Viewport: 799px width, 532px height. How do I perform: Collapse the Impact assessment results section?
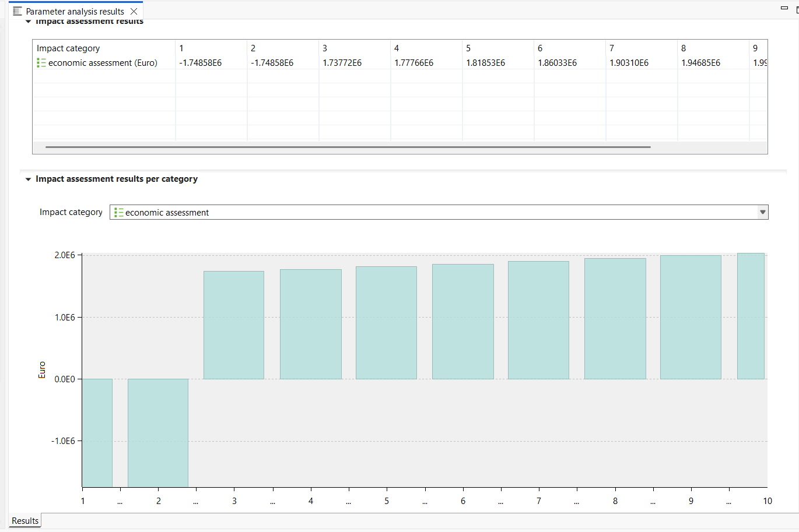point(28,22)
